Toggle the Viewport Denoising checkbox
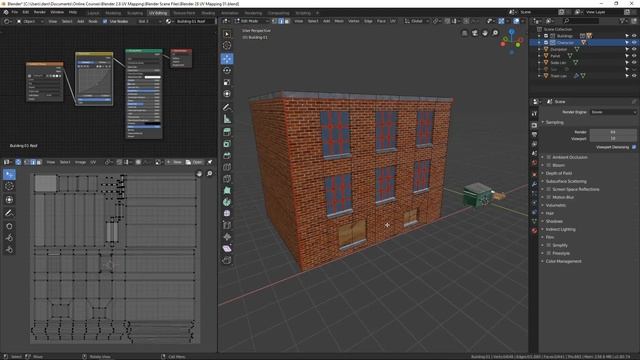 click(634, 147)
